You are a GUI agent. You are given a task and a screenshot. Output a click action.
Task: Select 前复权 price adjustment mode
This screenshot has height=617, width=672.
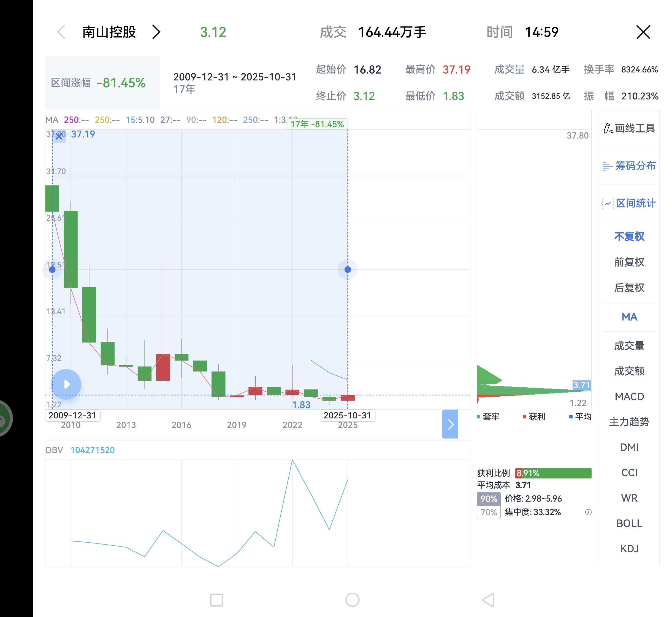click(629, 262)
